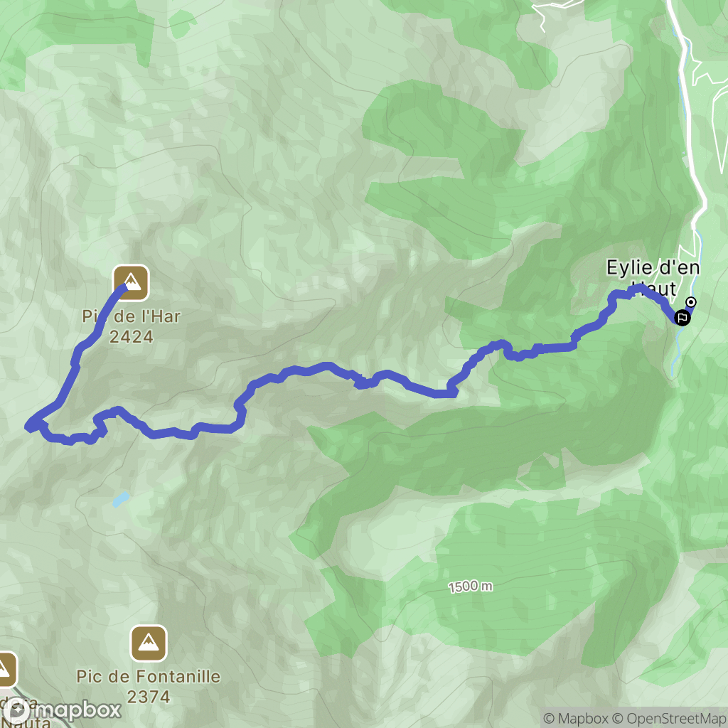Select the 1500 m contour elevation label

pyautogui.click(x=471, y=587)
